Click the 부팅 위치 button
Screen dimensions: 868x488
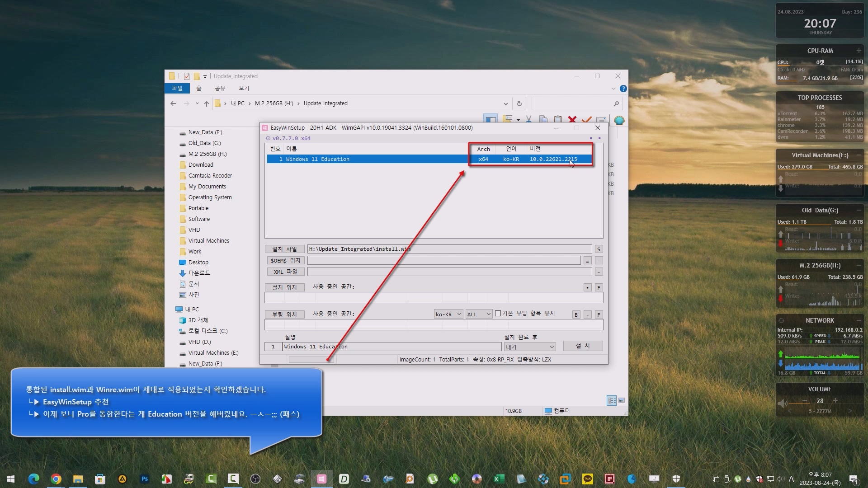pyautogui.click(x=284, y=315)
